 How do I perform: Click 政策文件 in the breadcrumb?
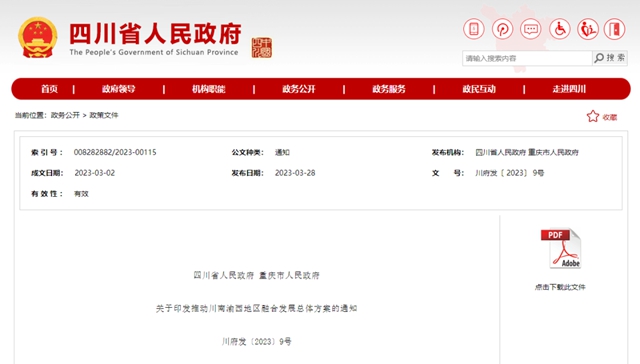pyautogui.click(x=104, y=115)
